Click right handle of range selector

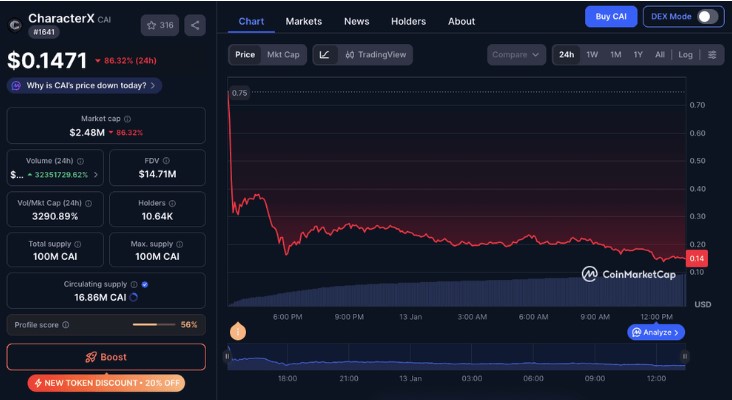point(685,357)
